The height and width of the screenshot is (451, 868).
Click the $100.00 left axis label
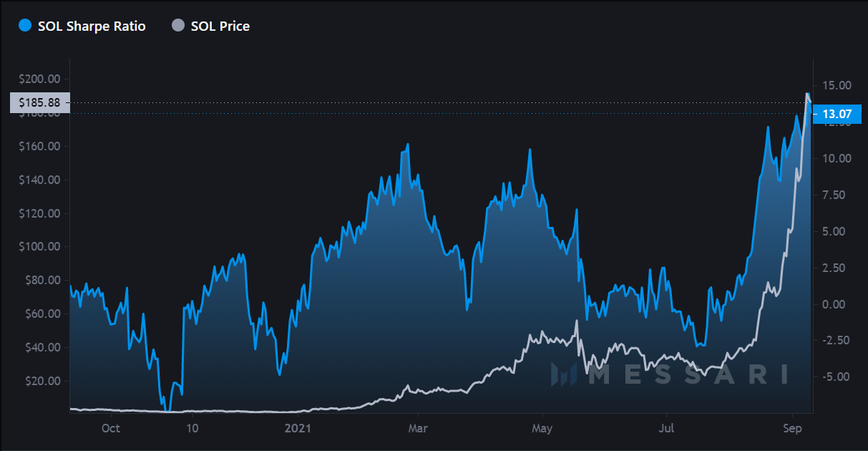click(x=40, y=247)
